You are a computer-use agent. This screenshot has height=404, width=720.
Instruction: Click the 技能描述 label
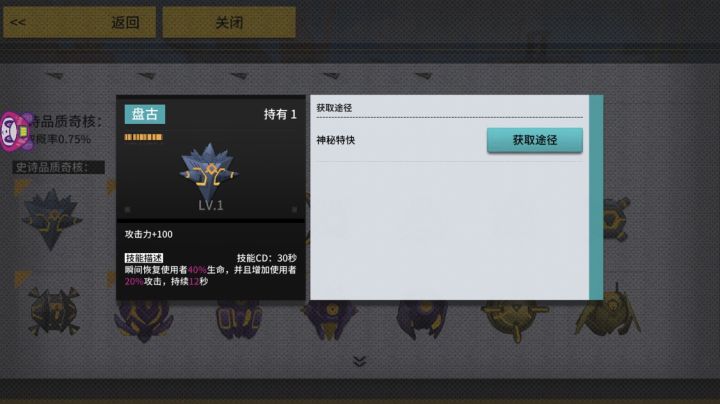coord(144,258)
